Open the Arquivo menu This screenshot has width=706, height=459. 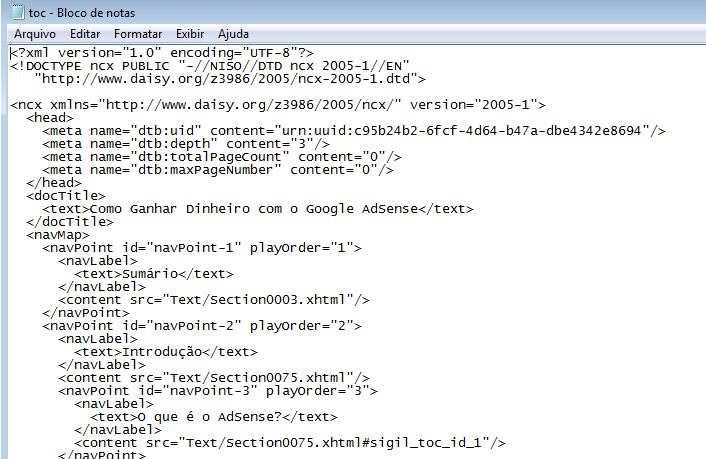(35, 34)
